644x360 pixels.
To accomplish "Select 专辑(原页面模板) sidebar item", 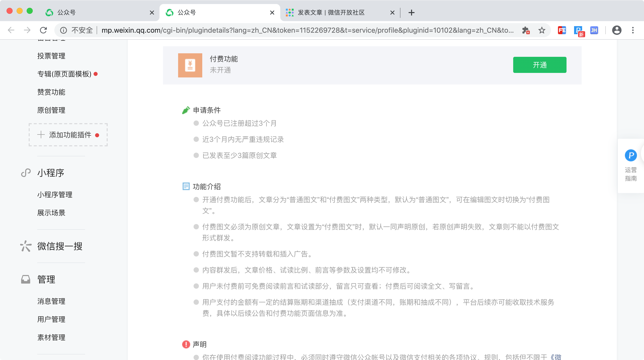I will point(64,74).
